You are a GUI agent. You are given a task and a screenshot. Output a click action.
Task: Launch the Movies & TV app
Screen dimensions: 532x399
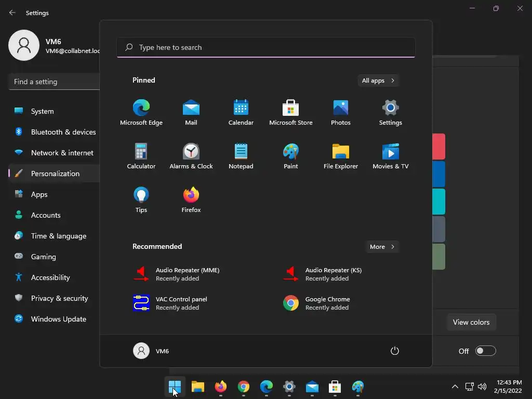[391, 156]
